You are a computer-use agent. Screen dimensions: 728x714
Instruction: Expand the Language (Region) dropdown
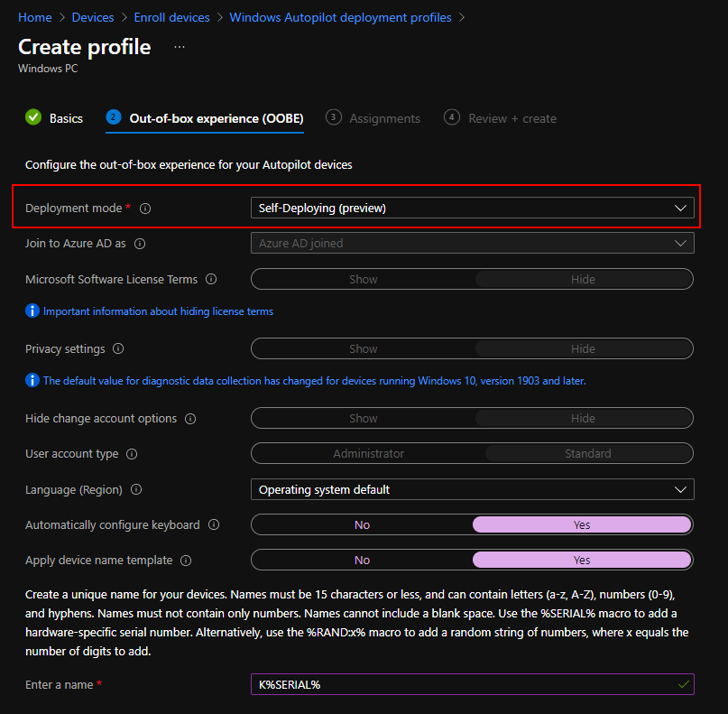(471, 490)
